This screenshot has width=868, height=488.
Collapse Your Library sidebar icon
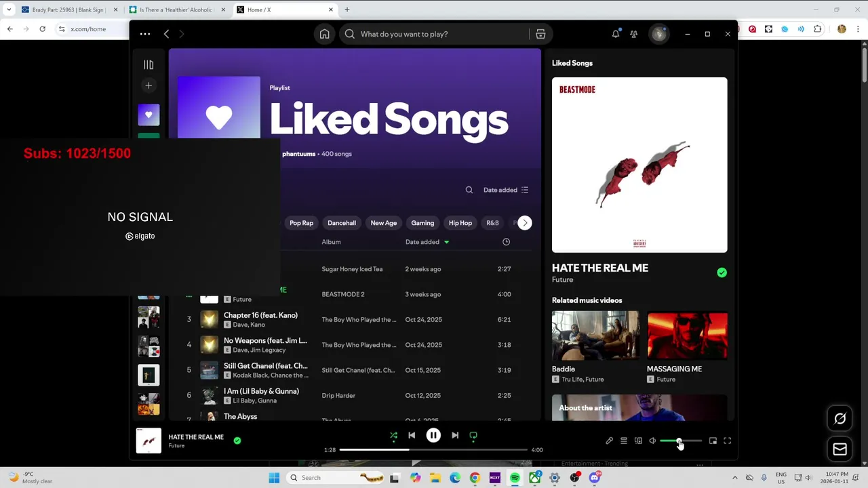(149, 65)
